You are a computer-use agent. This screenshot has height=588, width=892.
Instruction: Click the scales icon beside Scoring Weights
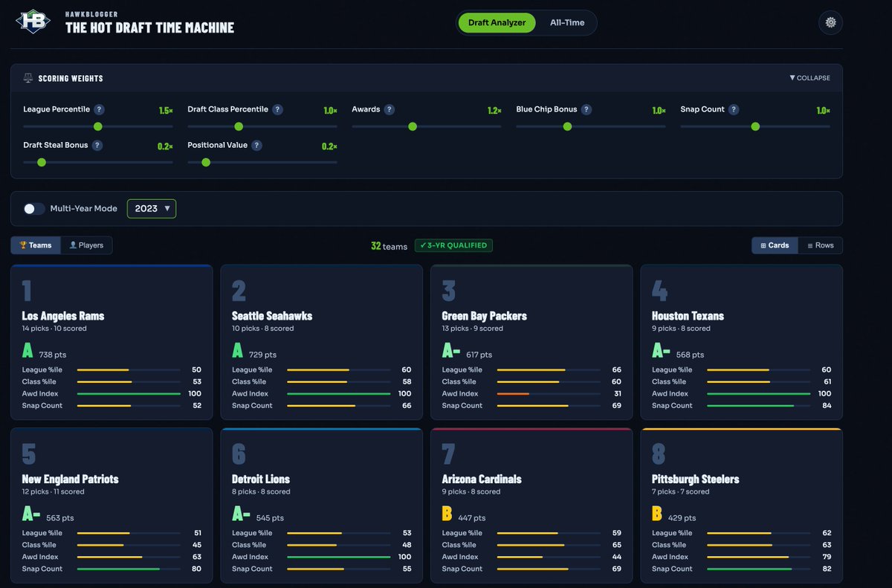point(28,78)
